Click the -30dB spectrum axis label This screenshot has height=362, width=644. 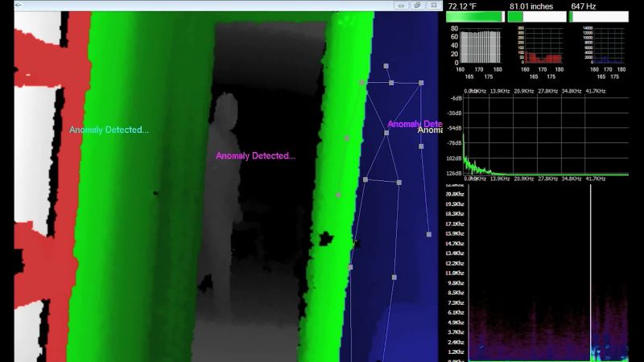(455, 113)
